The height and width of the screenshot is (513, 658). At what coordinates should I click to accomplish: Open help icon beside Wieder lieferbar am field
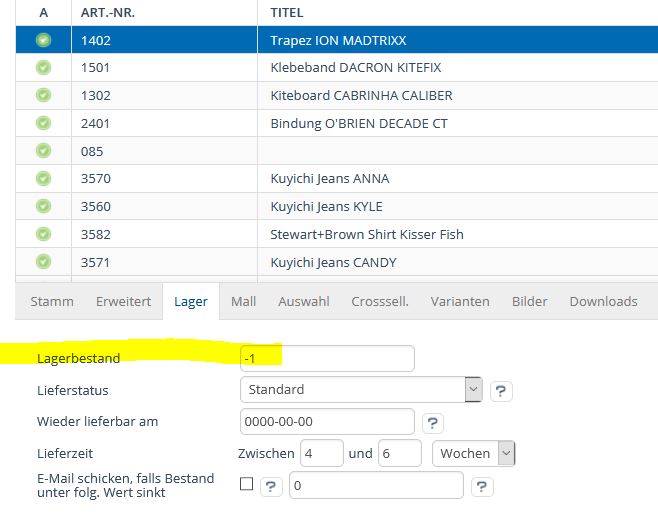click(x=432, y=422)
